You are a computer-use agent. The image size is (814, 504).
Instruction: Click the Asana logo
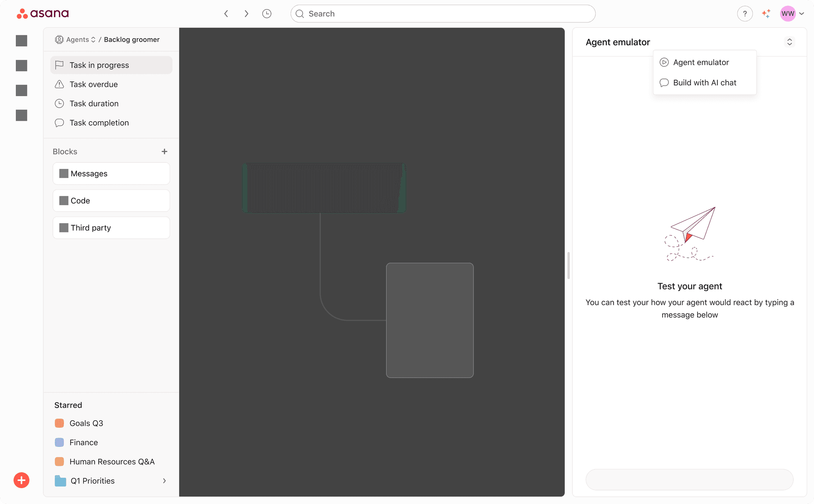[43, 14]
